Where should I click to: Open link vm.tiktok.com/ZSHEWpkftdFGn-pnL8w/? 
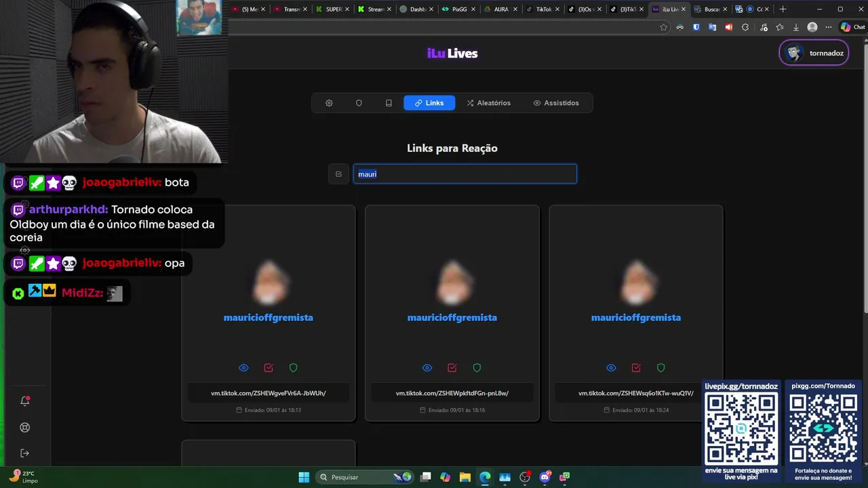pyautogui.click(x=452, y=393)
